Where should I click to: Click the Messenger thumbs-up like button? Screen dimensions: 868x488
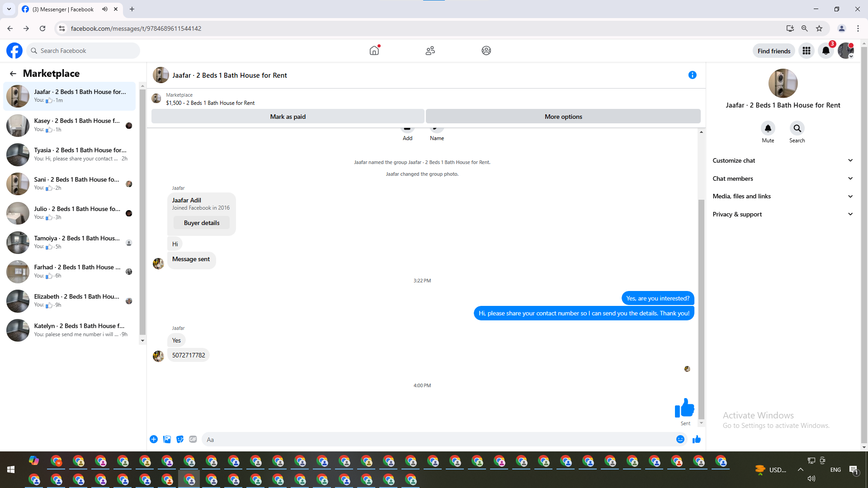pyautogui.click(x=696, y=439)
